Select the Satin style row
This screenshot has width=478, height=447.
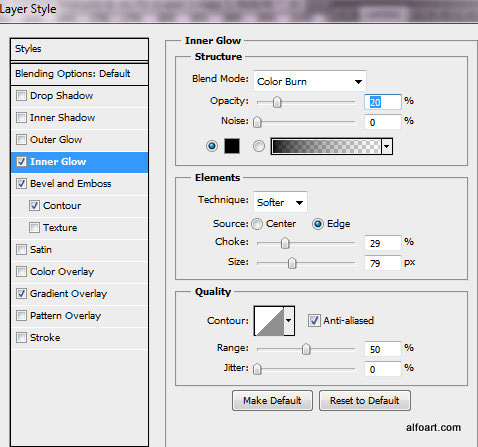(79, 250)
